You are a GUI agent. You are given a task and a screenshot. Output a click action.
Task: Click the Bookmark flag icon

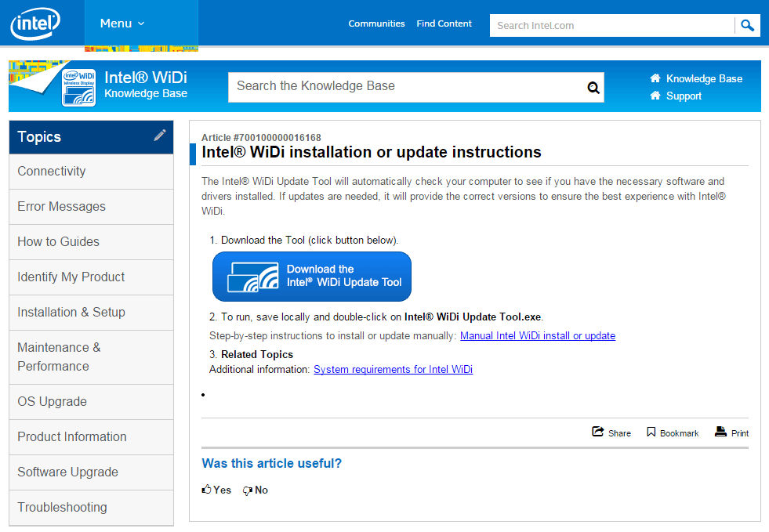[x=651, y=432]
